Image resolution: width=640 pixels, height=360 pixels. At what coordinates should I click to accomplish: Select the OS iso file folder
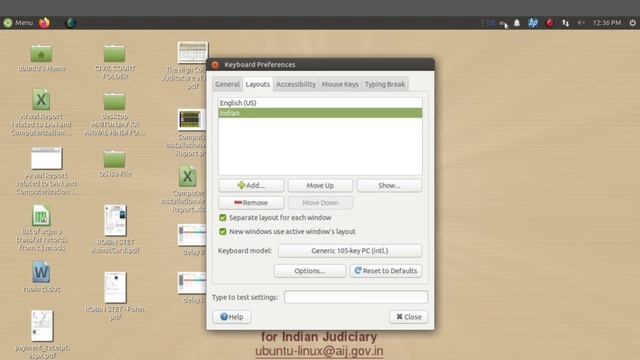point(115,163)
